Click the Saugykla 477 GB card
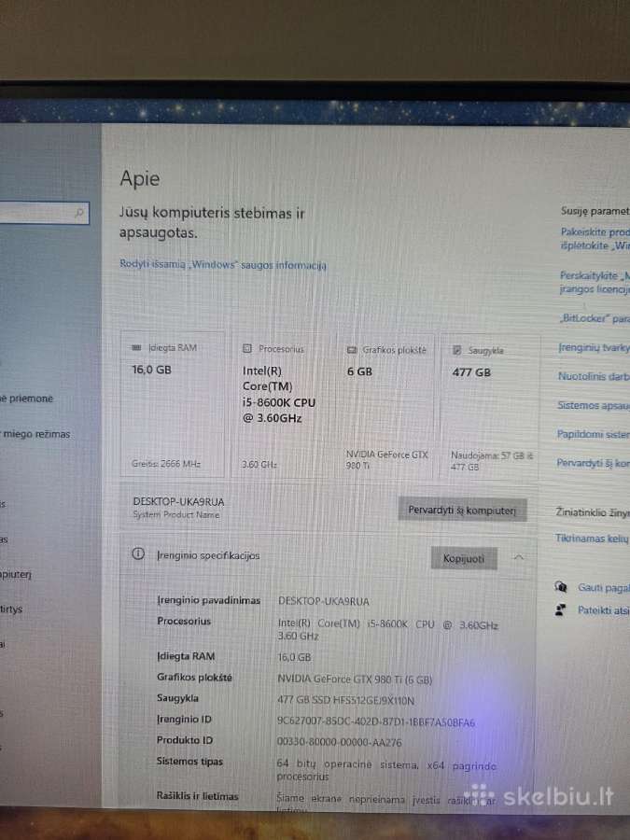Screen dimensions: 630x840 (490, 407)
